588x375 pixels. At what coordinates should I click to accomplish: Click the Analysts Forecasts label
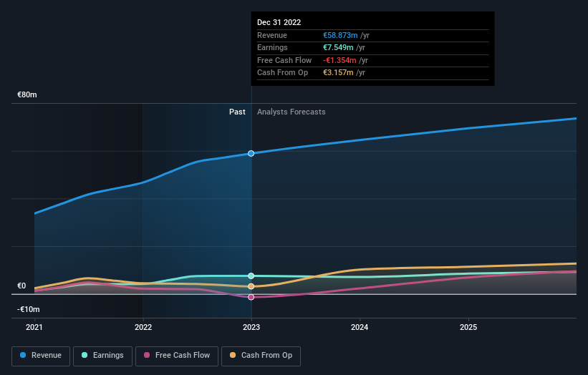tap(291, 112)
